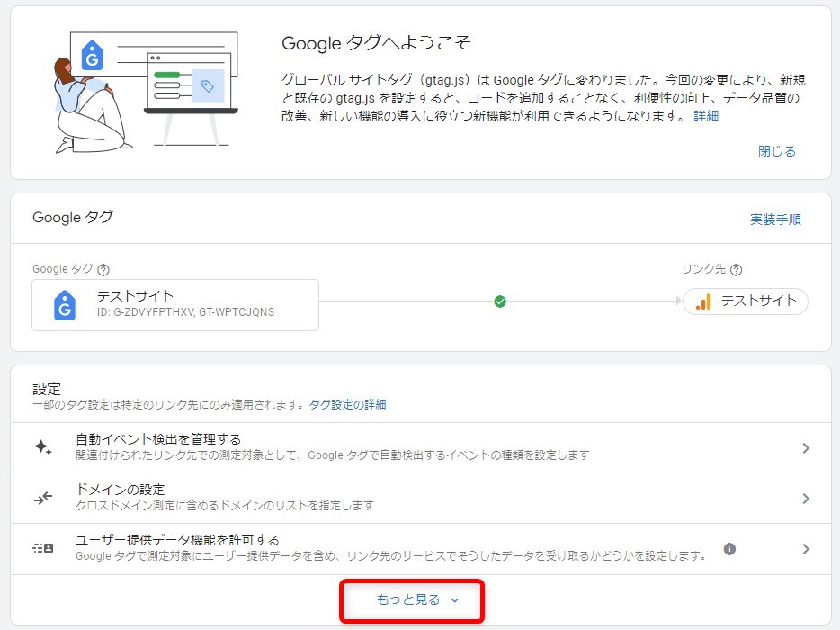The height and width of the screenshot is (630, 840).
Task: Open the 実装手順 installation instructions
Action: click(775, 220)
